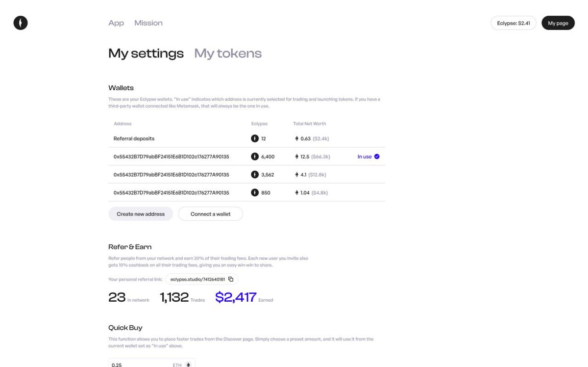Toggle the In use checkmark on the active wallet
The image size is (588, 367).
(376, 156)
